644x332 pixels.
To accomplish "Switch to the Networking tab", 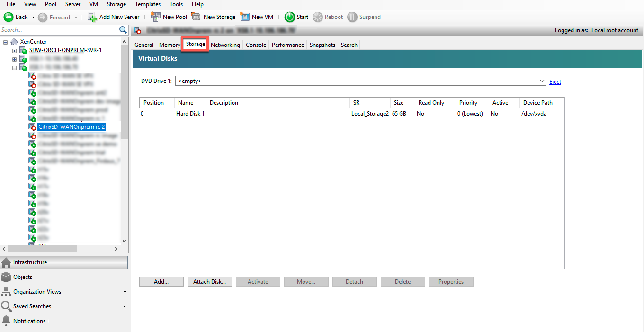I will tap(225, 45).
